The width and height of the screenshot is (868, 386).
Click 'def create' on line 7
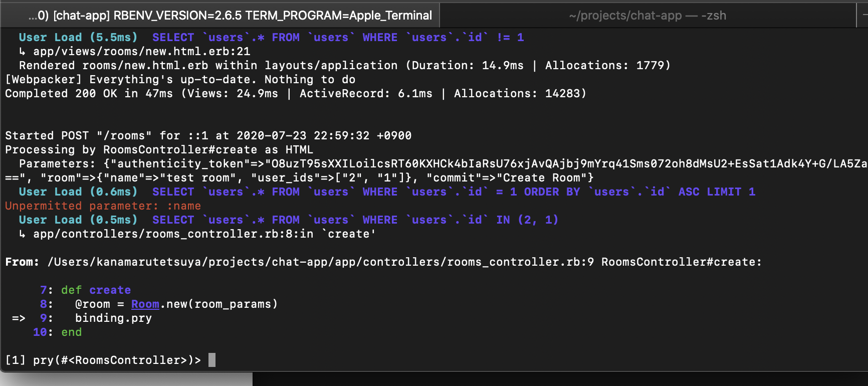96,290
